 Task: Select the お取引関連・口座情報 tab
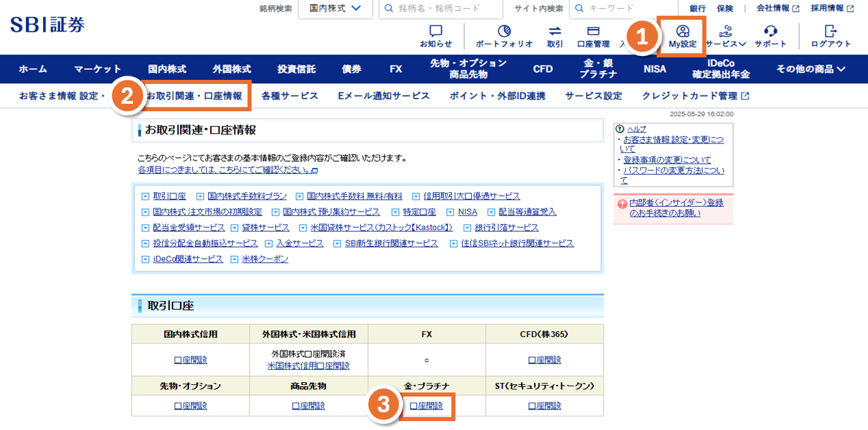pos(194,96)
